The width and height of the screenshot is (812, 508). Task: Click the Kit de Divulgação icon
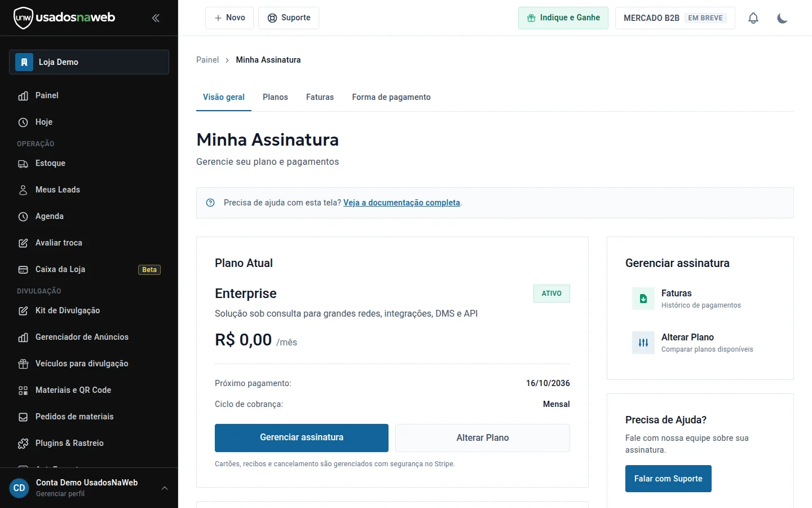(x=23, y=311)
